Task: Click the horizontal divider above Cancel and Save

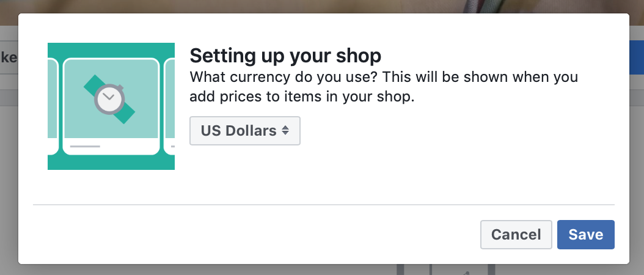Action: click(x=324, y=204)
